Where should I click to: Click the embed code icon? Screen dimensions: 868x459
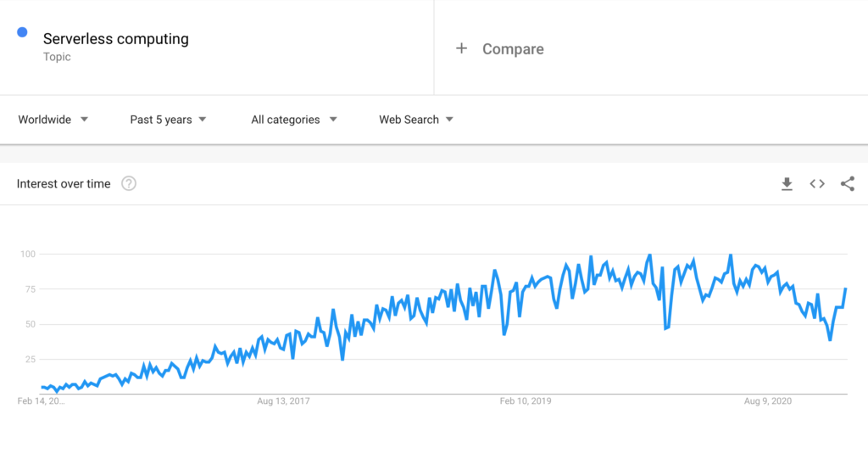[817, 184]
